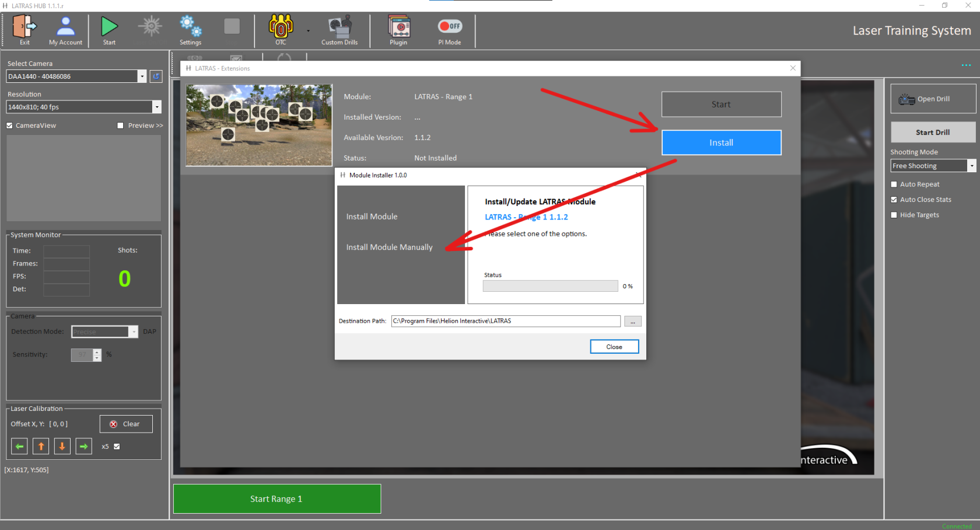Click the 'Connected' status text

click(x=957, y=526)
